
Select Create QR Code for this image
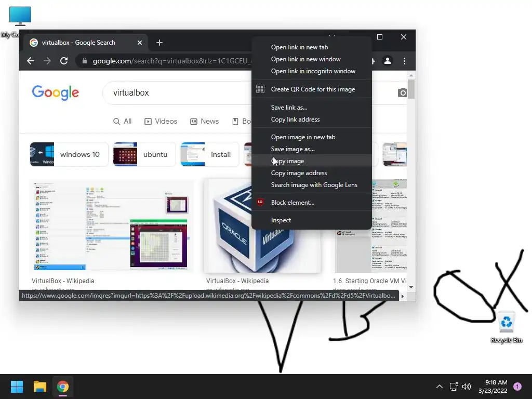pyautogui.click(x=312, y=89)
